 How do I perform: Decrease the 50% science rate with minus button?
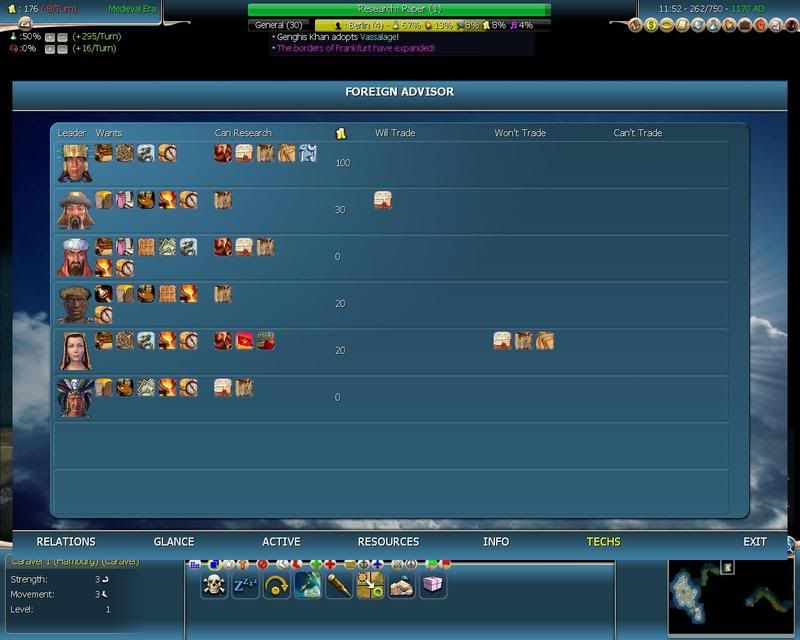pos(62,37)
